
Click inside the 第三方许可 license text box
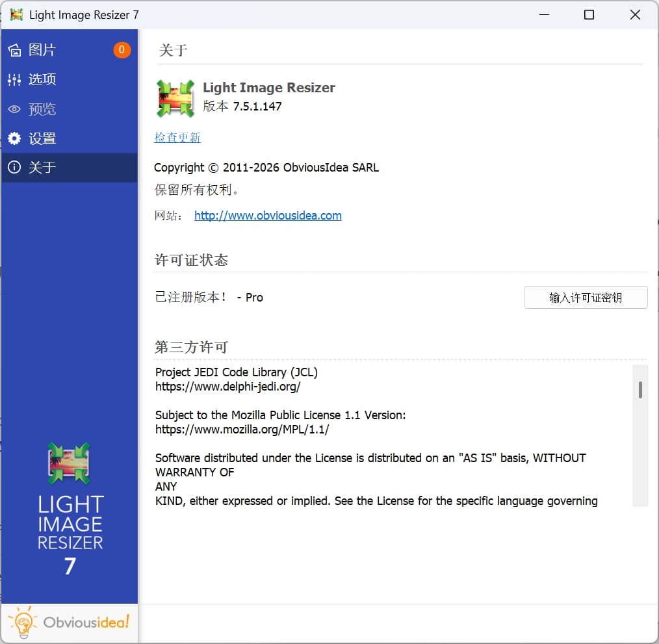390,435
